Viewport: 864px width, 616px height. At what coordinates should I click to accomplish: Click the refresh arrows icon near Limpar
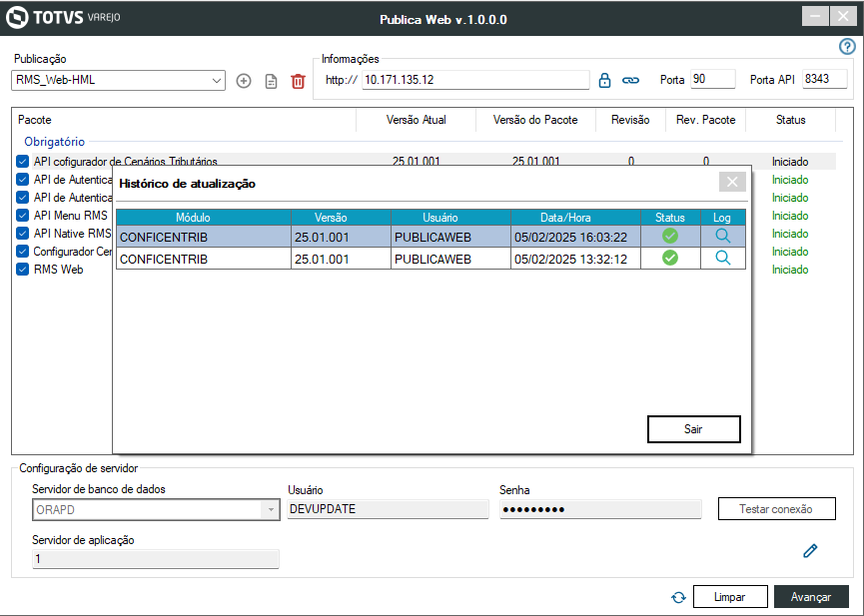(x=679, y=597)
